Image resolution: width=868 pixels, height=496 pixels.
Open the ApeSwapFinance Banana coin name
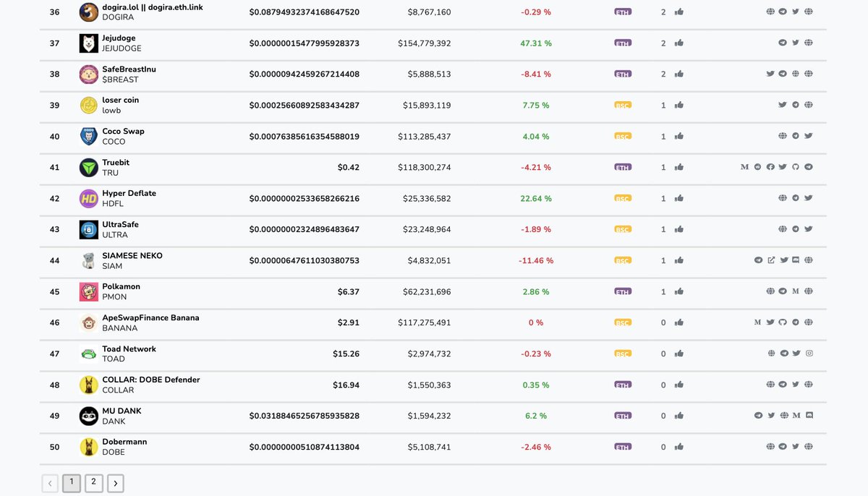coord(150,318)
